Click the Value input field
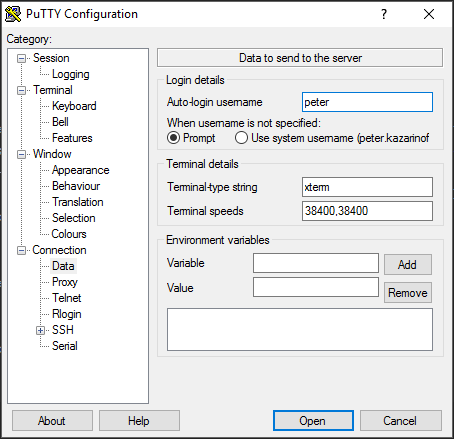 tap(316, 287)
